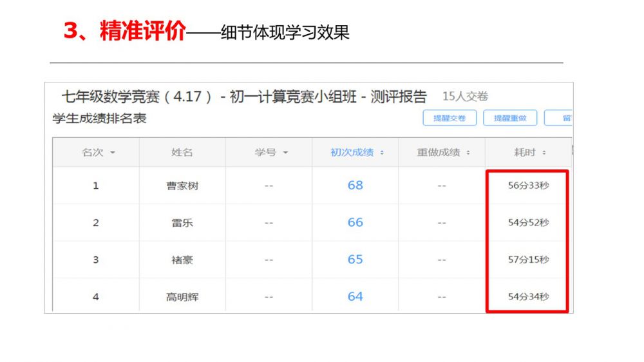The image size is (644, 362).
Task: Open score 66 for 雷乐
Action: [355, 222]
